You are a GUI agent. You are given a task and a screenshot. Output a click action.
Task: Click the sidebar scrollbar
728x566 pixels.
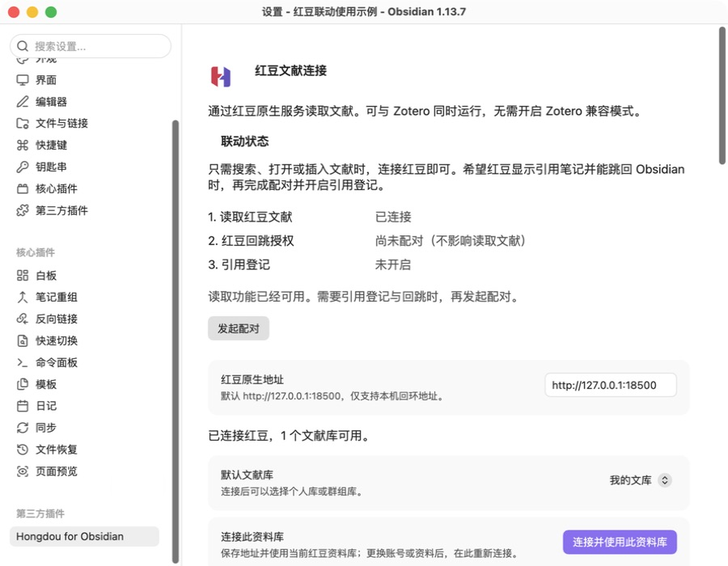[x=175, y=341]
